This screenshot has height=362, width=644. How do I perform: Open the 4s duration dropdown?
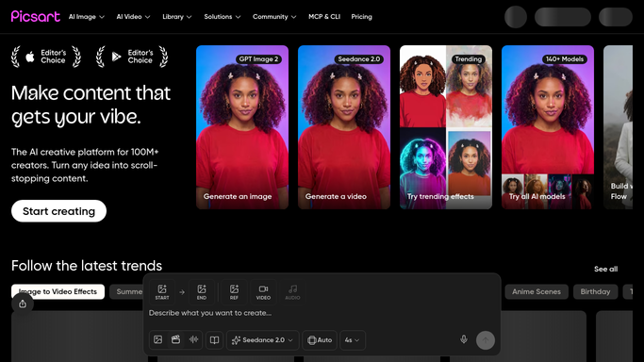353,339
